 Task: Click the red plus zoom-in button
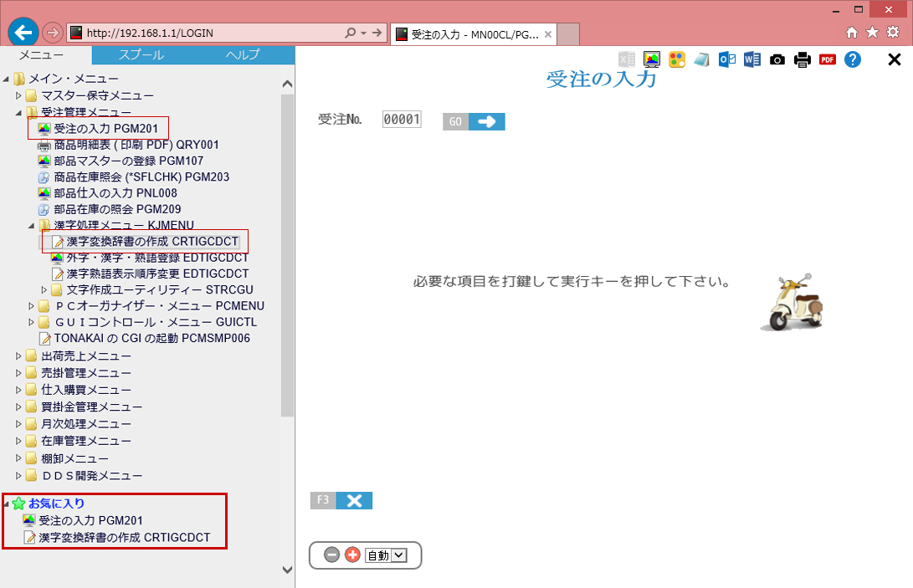352,555
